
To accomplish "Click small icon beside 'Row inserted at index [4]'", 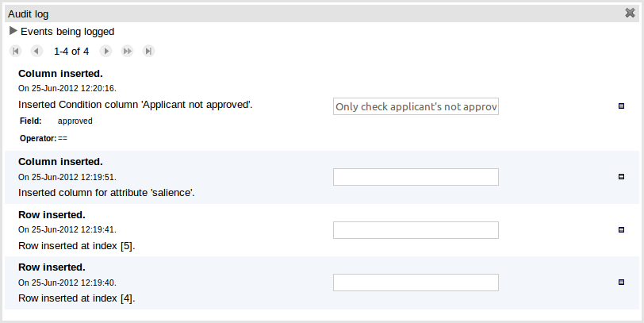I will coord(621,282).
